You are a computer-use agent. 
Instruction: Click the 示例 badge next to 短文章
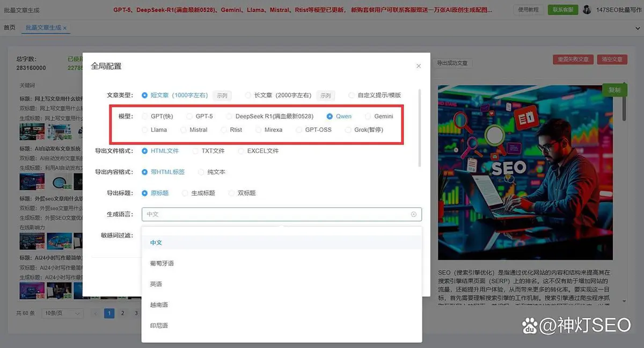(x=222, y=96)
